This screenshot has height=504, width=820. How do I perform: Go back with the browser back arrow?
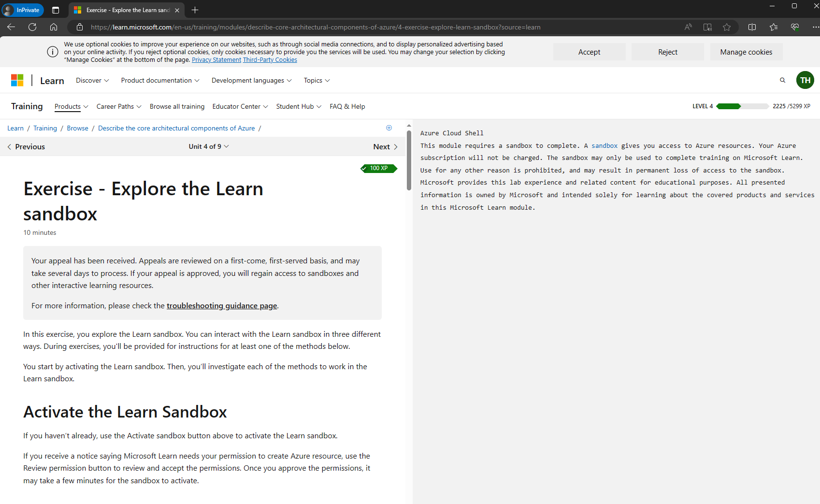(11, 27)
